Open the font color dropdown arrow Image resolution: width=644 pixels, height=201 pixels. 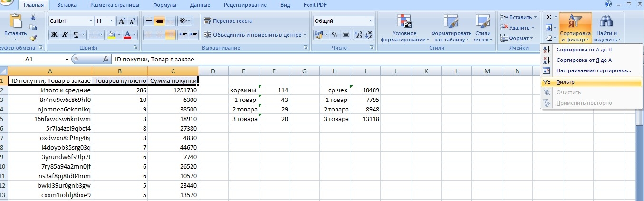[135, 35]
